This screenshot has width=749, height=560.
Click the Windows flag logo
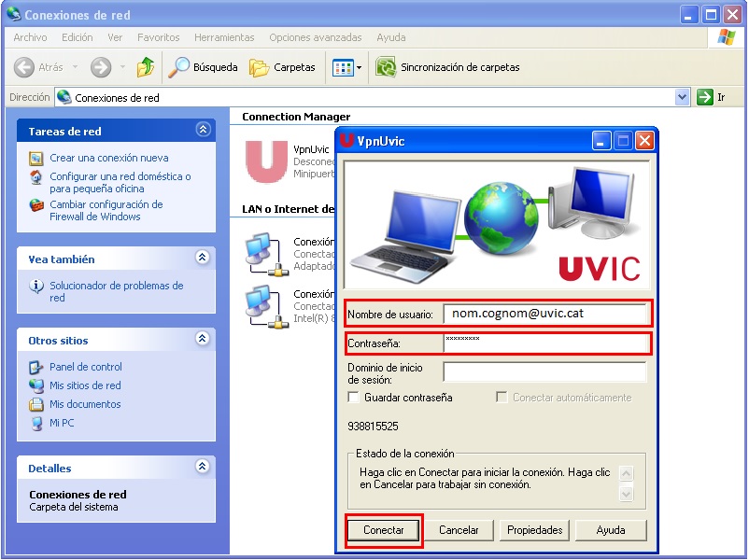coord(726,37)
